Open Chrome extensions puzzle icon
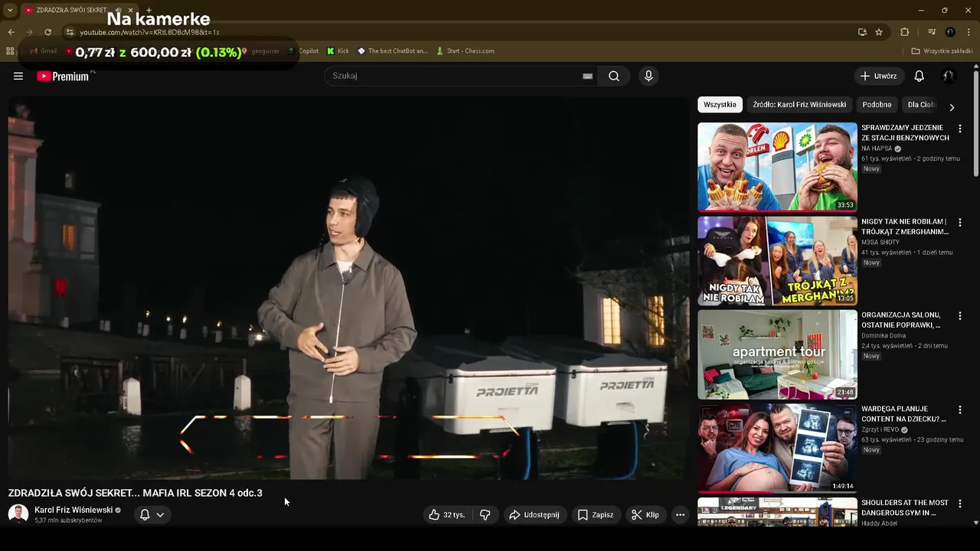The width and height of the screenshot is (980, 551). coord(904,32)
